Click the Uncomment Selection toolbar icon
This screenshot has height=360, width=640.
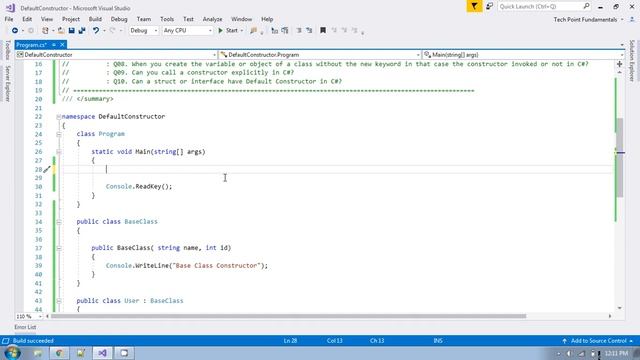[285, 31]
